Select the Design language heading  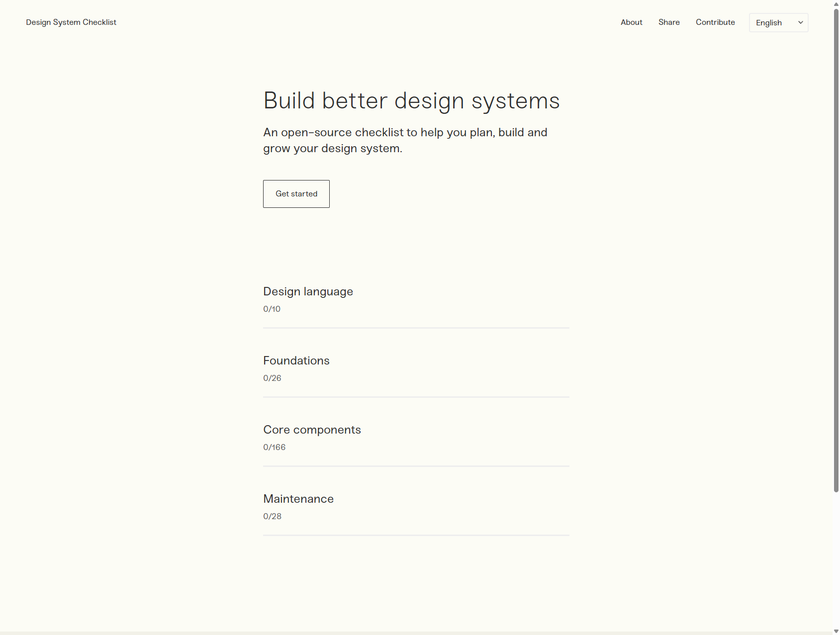tap(308, 291)
